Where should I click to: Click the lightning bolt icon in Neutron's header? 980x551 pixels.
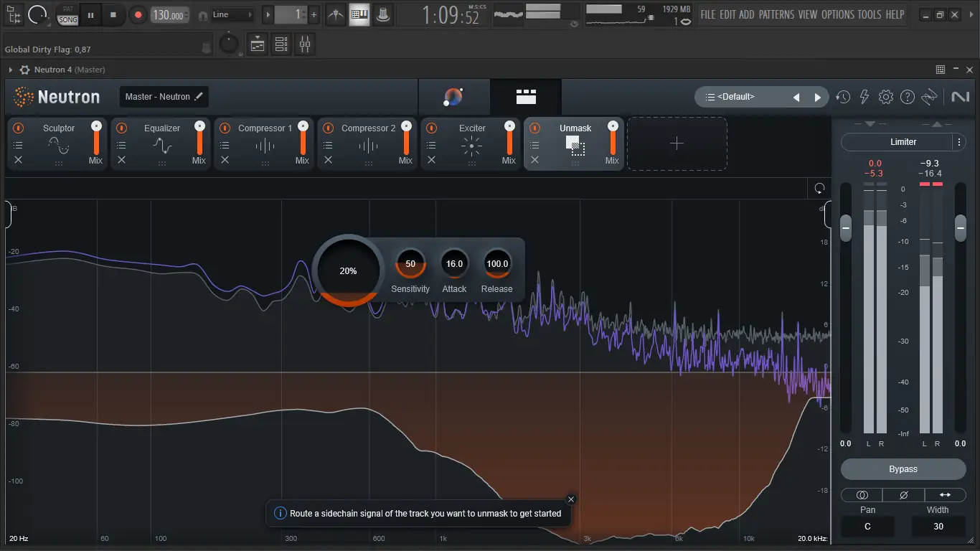click(x=864, y=96)
